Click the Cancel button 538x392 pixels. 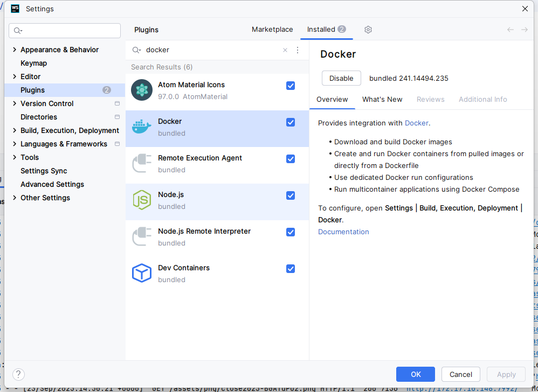pos(461,374)
